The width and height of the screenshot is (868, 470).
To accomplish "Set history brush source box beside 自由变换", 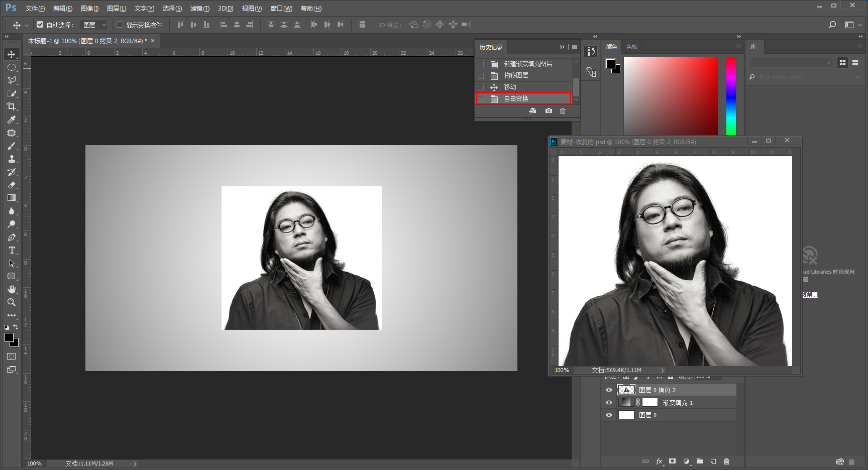I will [481, 99].
